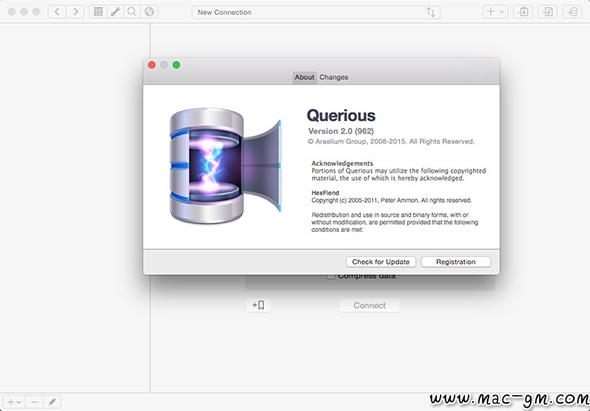
Task: Open the wrench tools icon
Action: pos(115,12)
